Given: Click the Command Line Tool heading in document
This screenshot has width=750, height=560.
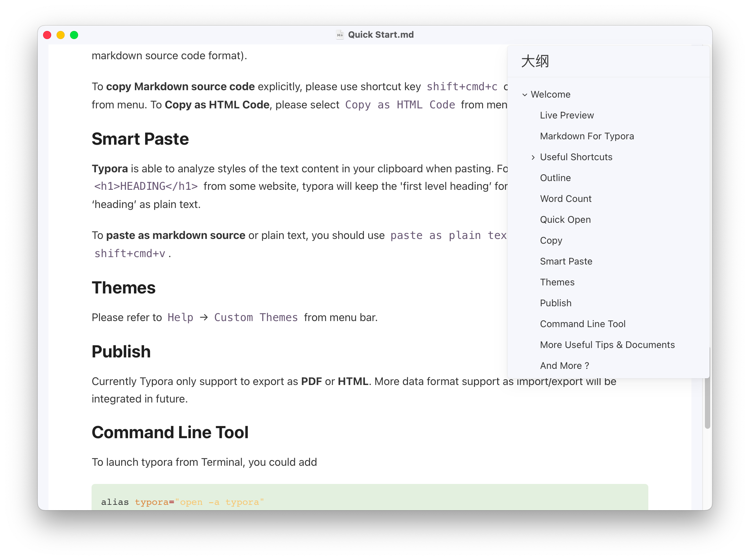Looking at the screenshot, I should (x=170, y=432).
